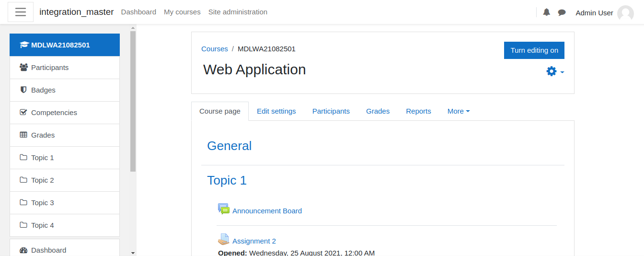The width and height of the screenshot is (644, 256).
Task: Open Site administration in top navigation
Action: tap(238, 12)
